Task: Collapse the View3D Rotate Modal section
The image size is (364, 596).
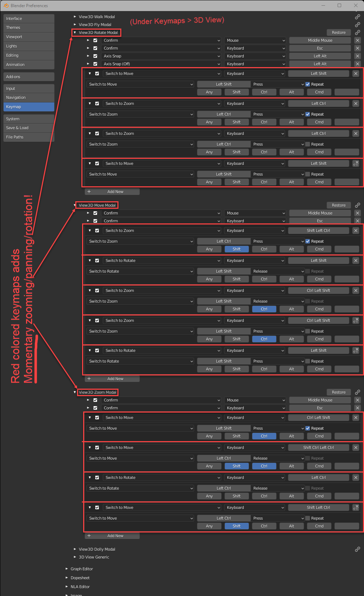Action: [x=75, y=32]
